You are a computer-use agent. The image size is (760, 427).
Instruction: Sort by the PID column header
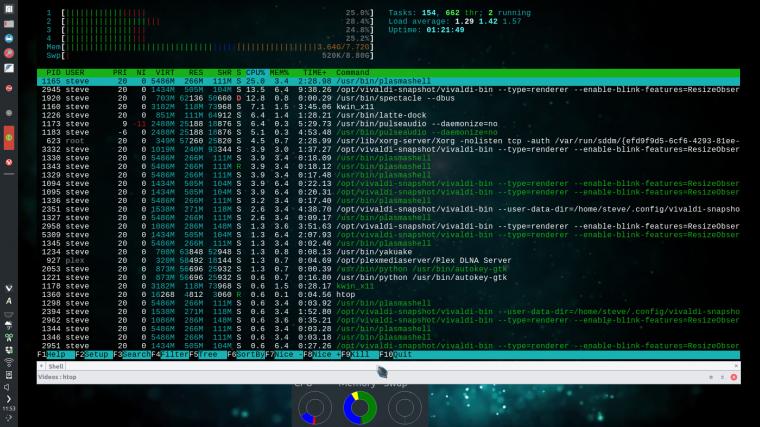[x=53, y=73]
